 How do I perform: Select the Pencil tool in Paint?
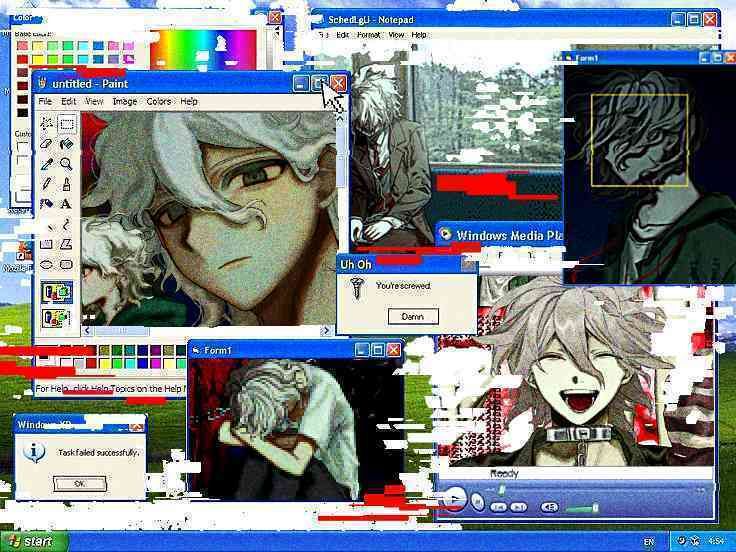pyautogui.click(x=46, y=184)
